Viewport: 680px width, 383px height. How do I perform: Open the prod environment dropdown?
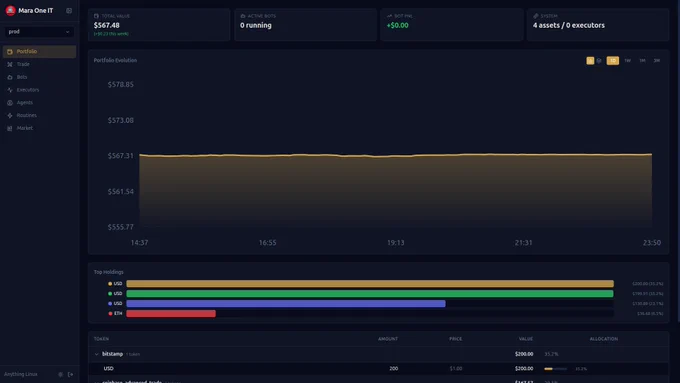point(39,32)
